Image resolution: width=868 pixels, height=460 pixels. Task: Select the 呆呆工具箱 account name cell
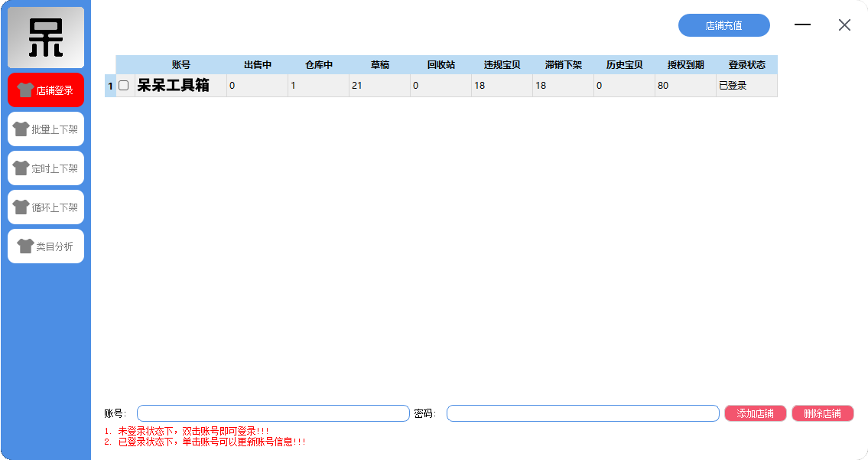click(181, 86)
